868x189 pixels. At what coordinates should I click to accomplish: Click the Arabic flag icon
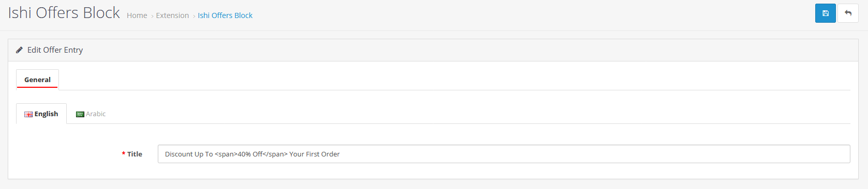click(x=80, y=114)
